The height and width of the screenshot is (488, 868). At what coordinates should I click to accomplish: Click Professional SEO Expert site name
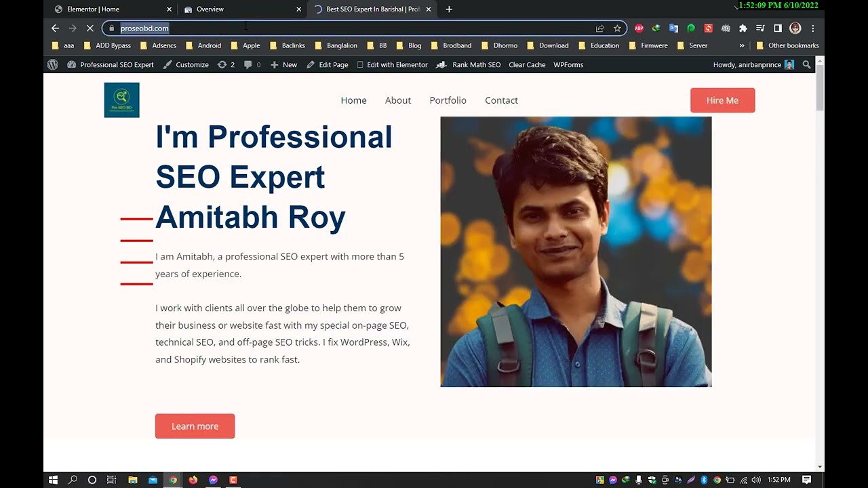pyautogui.click(x=111, y=64)
